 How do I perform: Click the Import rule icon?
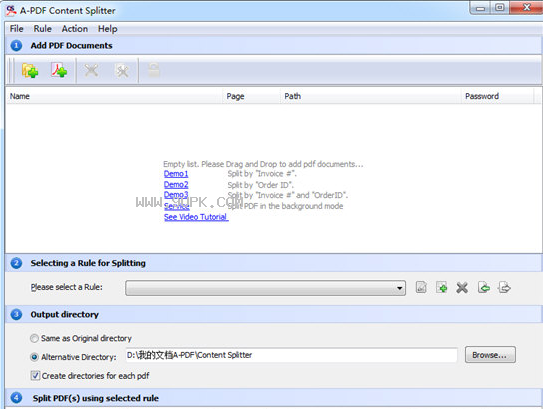tap(484, 287)
